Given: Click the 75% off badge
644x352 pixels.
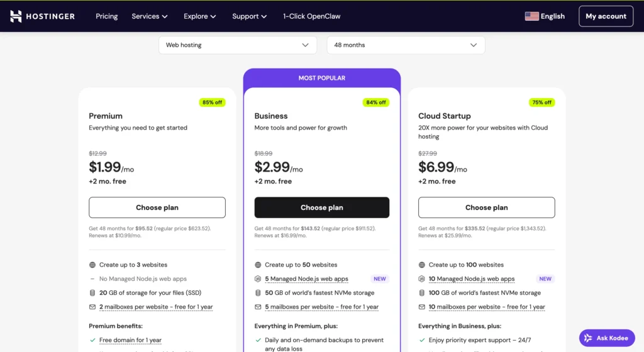Looking at the screenshot, I should click(541, 102).
